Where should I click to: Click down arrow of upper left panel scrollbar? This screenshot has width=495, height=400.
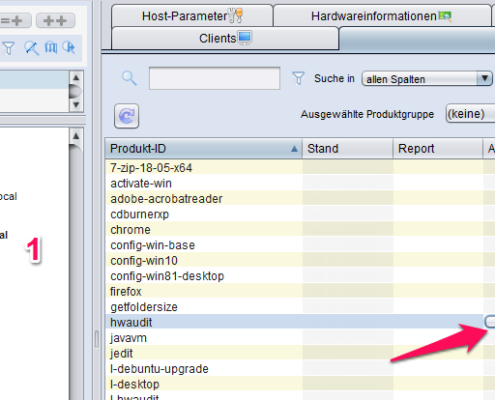tap(76, 105)
